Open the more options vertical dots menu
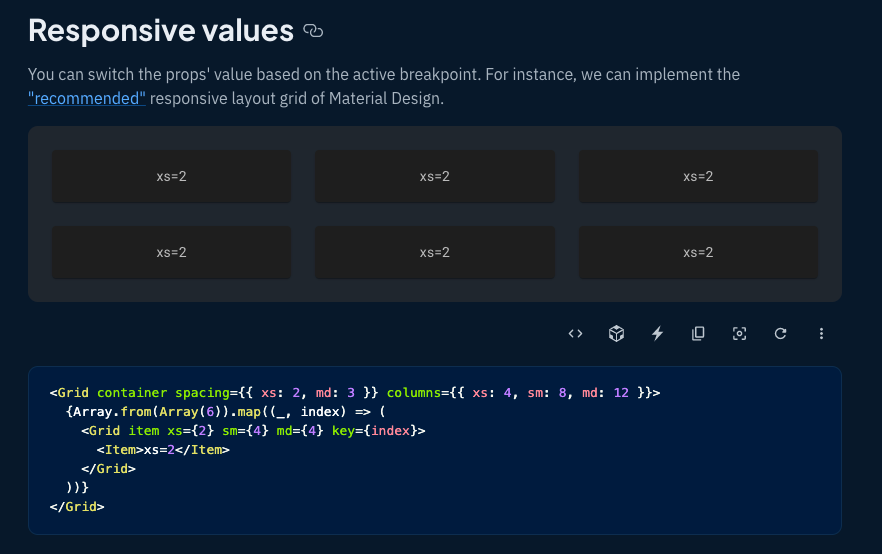882x554 pixels. (x=821, y=334)
